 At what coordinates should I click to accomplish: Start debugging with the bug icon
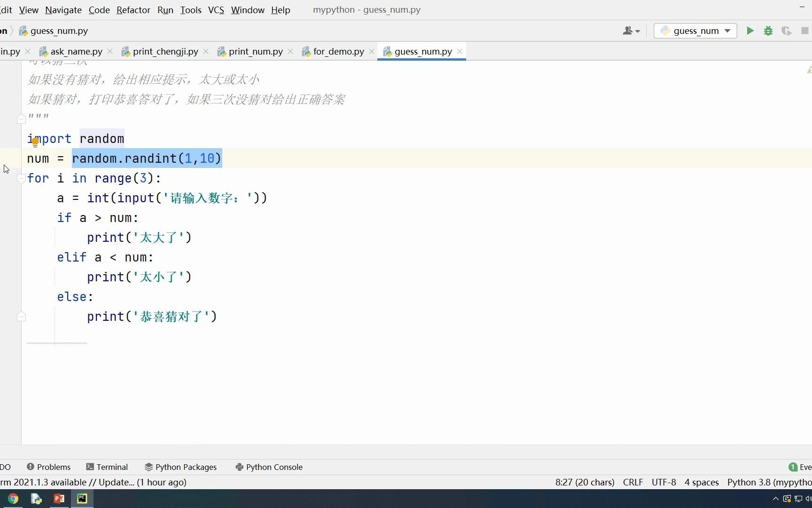point(768,31)
